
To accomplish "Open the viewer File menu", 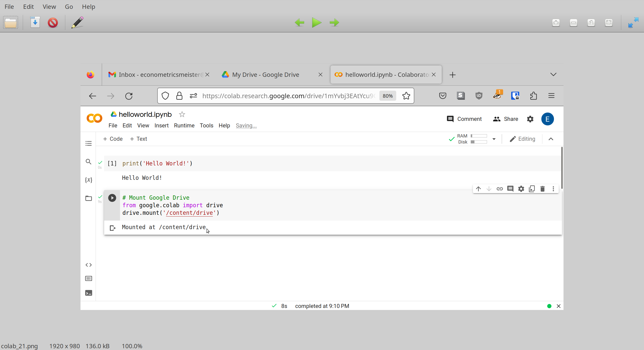I will 9,7.
